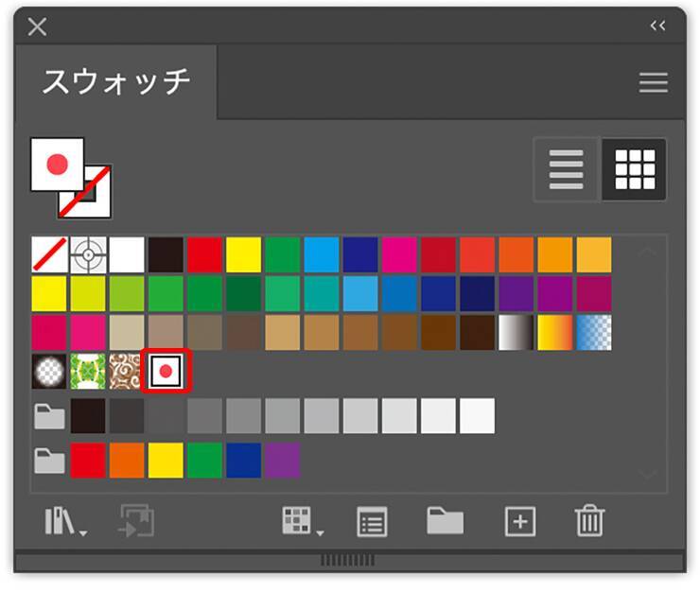
Task: Select the スウォッチ tab
Action: 116,82
